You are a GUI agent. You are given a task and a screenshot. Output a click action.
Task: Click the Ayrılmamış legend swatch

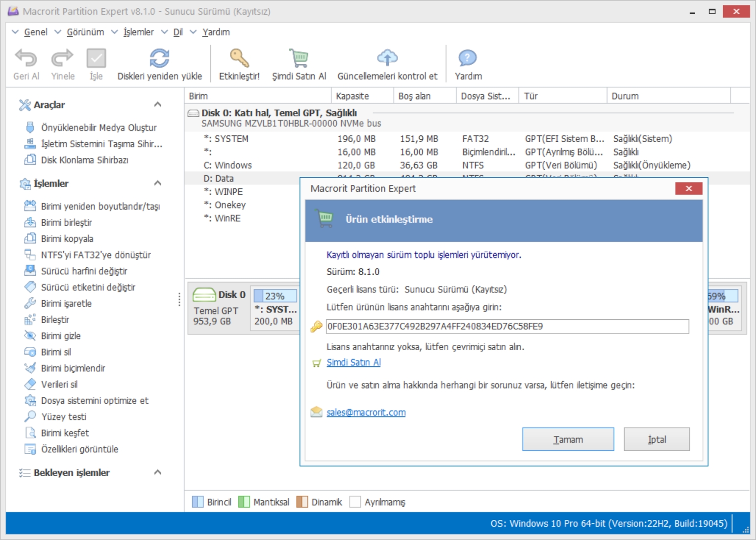click(355, 502)
